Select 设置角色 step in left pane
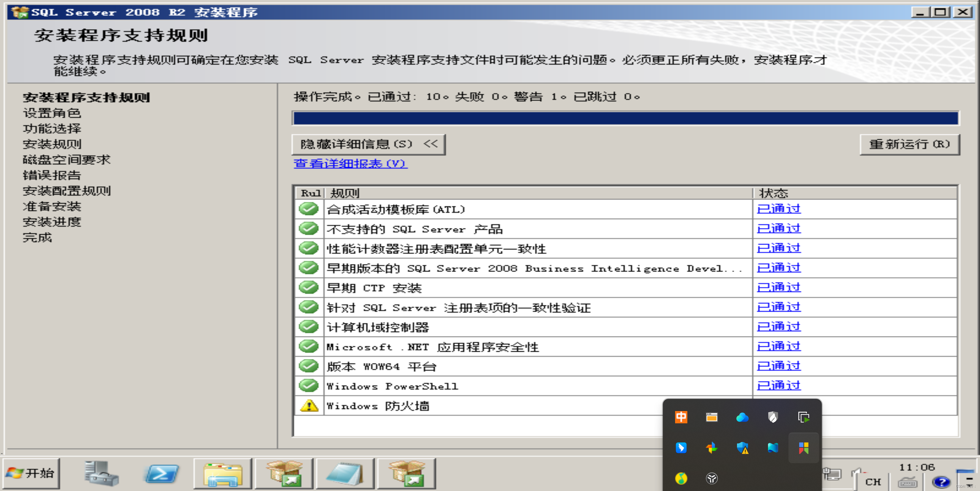Image resolution: width=980 pixels, height=491 pixels. (52, 113)
